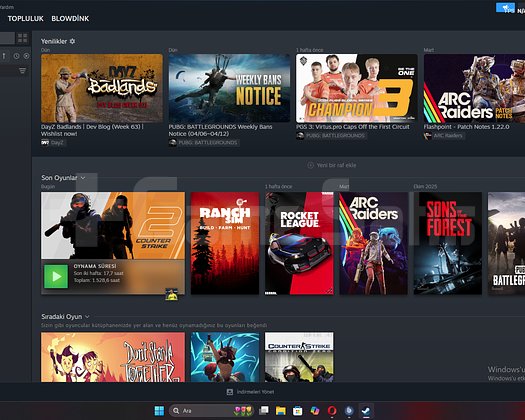
Task: Open PUBG Weekly Bans Notice headline
Action: coord(220,130)
